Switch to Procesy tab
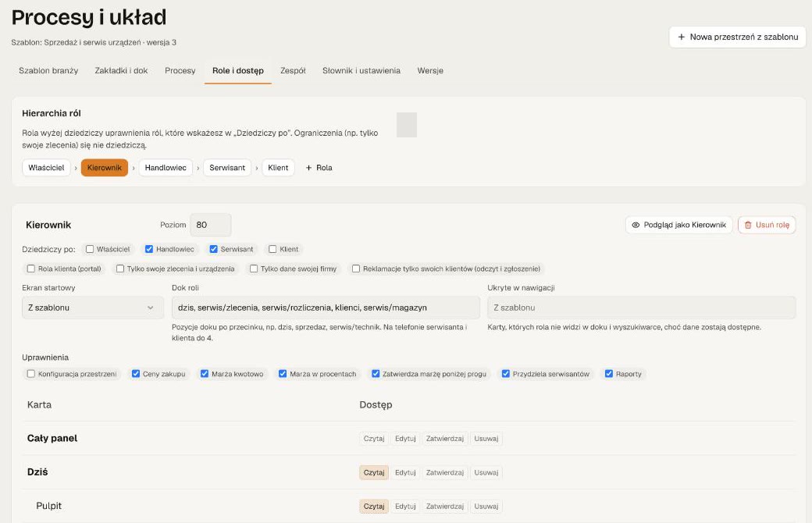Image resolution: width=812 pixels, height=523 pixels. [180, 70]
